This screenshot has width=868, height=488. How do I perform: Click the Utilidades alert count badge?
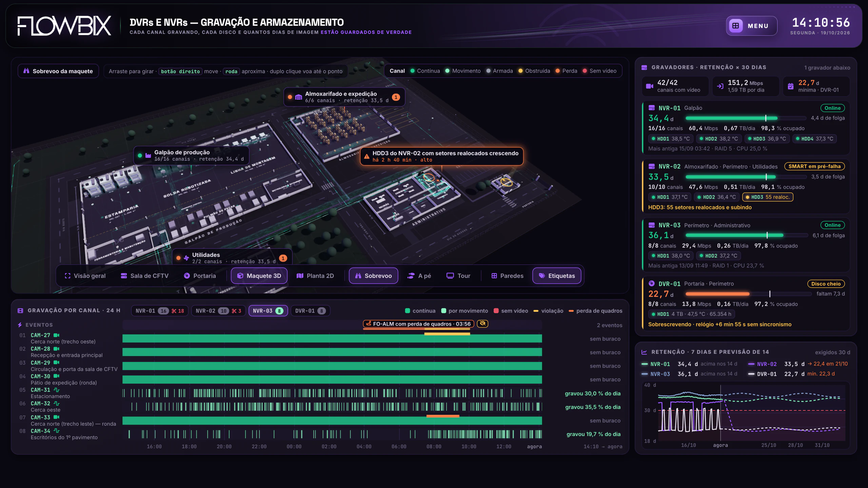(x=283, y=258)
